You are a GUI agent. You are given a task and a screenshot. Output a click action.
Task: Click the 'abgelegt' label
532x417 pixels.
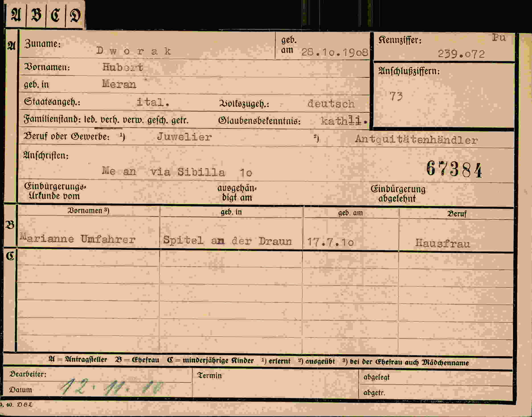(376, 377)
